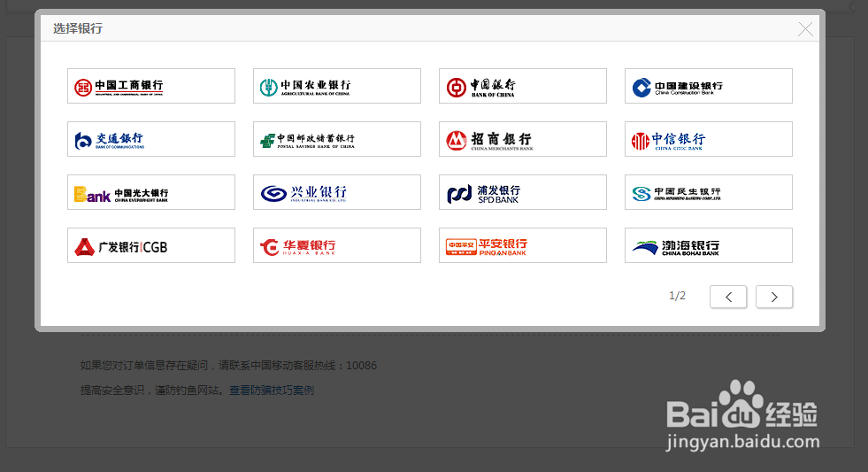The width and height of the screenshot is (868, 472).
Task: Choose 广发银行 CGB option
Action: tap(151, 245)
